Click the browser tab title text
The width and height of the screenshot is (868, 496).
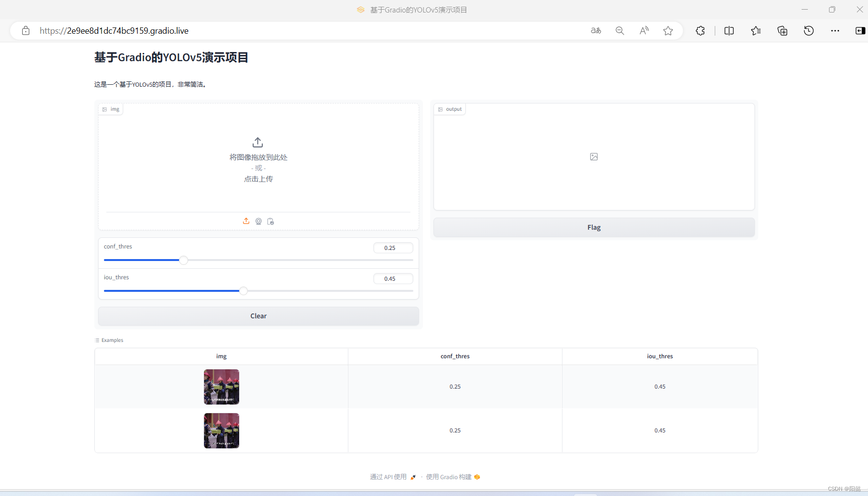coord(419,10)
